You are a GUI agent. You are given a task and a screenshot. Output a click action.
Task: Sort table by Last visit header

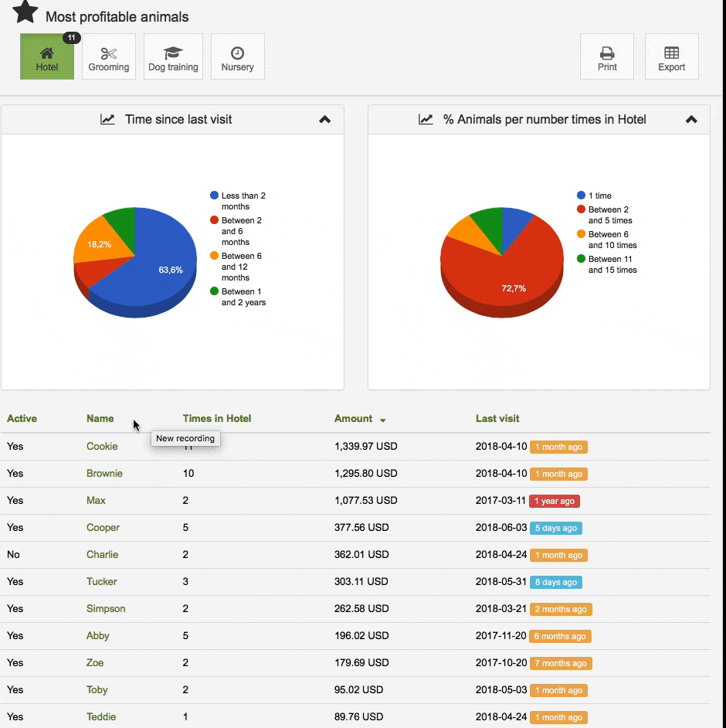pyautogui.click(x=497, y=418)
